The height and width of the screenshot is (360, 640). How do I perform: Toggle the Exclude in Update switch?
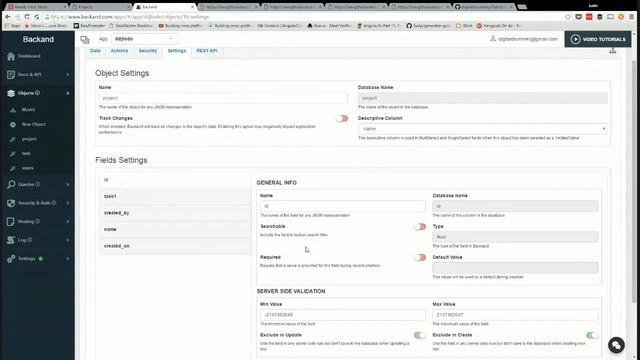420,335
